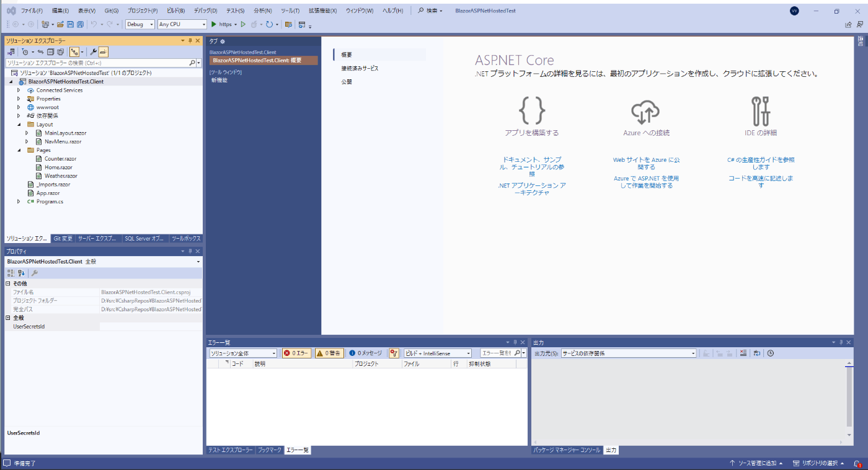Click the Solution Explorer search input field
The image size is (868, 470).
(x=96, y=63)
